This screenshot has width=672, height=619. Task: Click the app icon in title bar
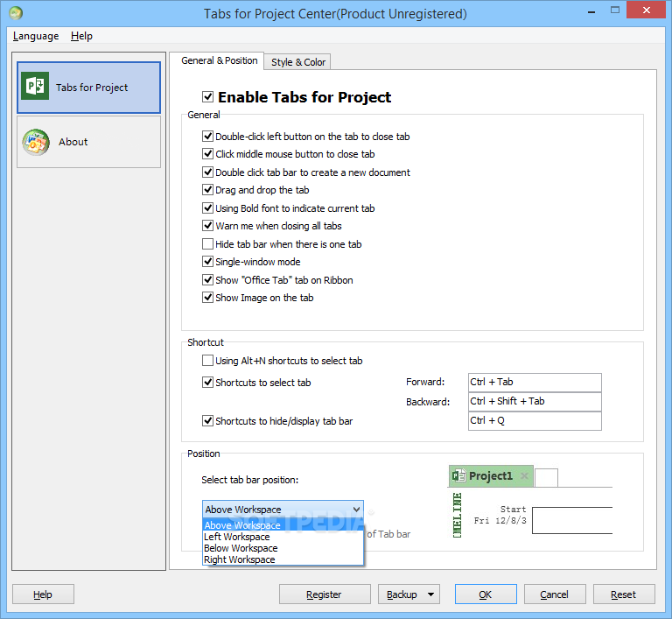tap(16, 13)
